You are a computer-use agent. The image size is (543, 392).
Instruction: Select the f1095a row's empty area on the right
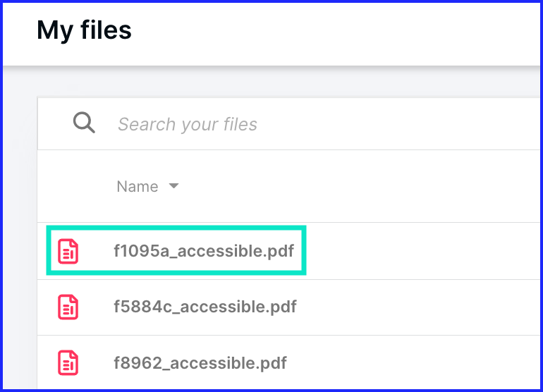(422, 251)
